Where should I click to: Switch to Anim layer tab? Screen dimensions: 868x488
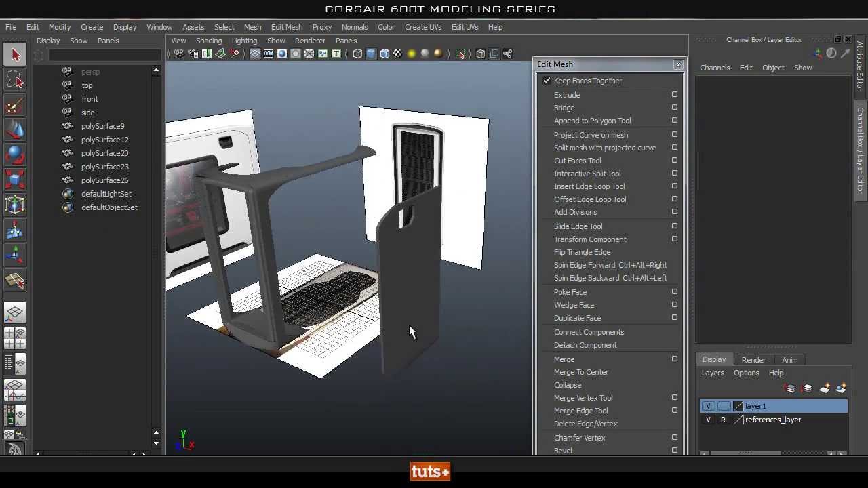click(x=790, y=360)
